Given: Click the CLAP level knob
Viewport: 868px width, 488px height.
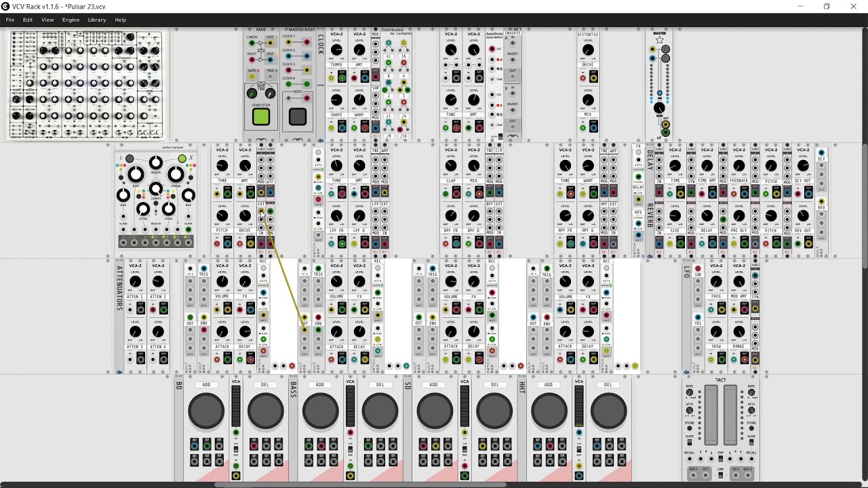Looking at the screenshot, I should (451, 166).
